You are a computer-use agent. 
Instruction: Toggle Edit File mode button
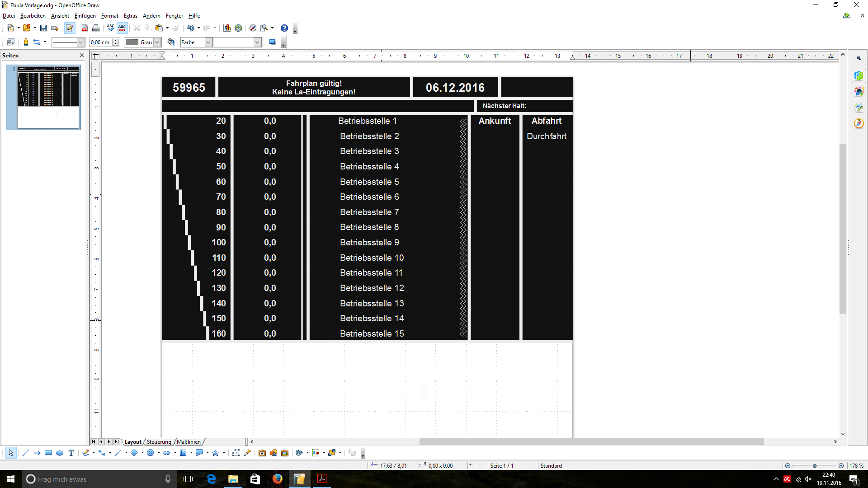tap(69, 28)
